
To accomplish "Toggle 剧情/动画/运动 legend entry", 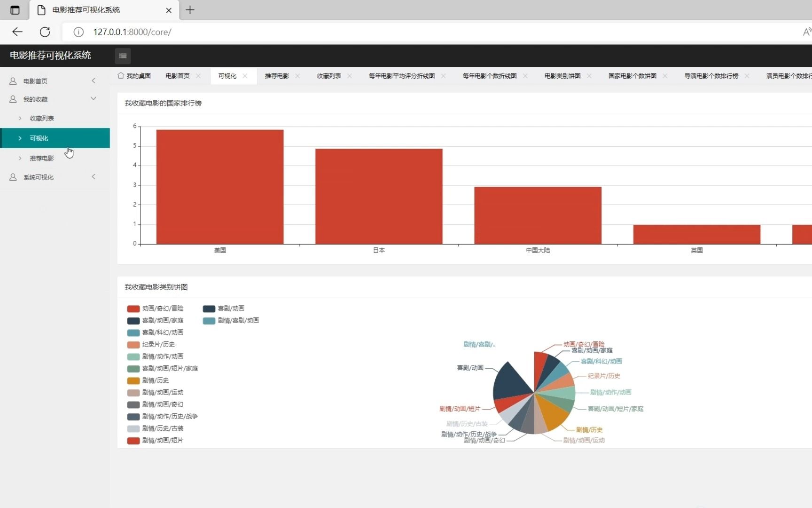I will point(156,392).
